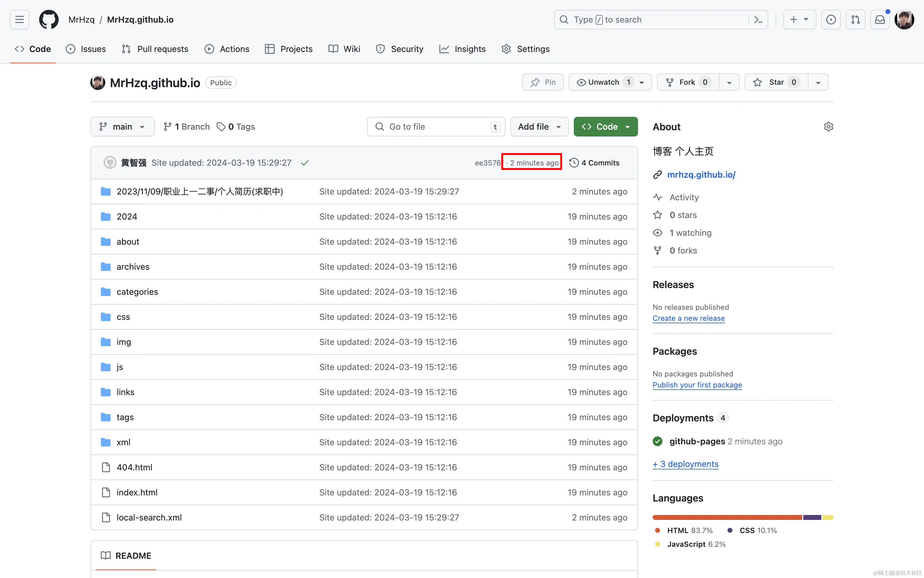The image size is (924, 578).
Task: Open the green commit status checkmark
Action: tap(305, 163)
